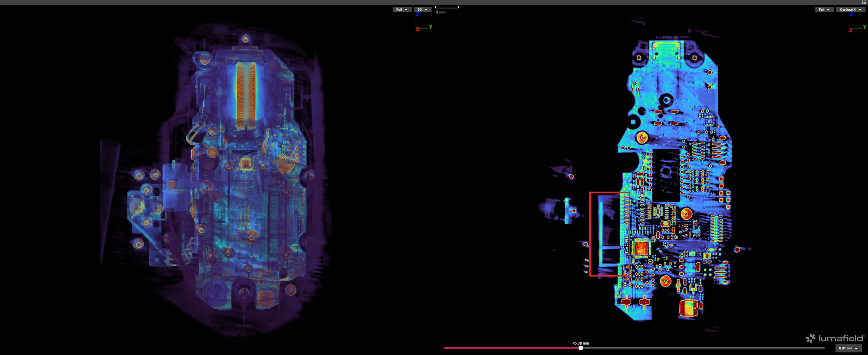
Task: Click the 8 mm scale bar
Action: [447, 8]
